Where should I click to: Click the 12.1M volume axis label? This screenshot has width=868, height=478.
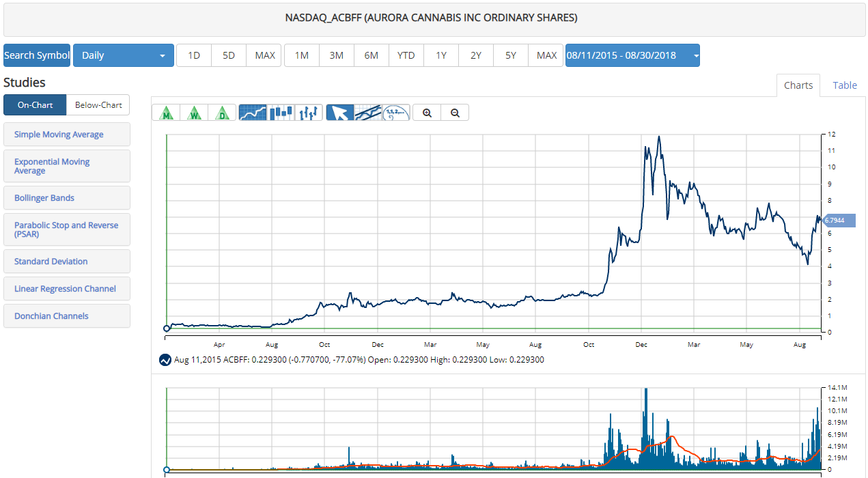[x=838, y=399]
